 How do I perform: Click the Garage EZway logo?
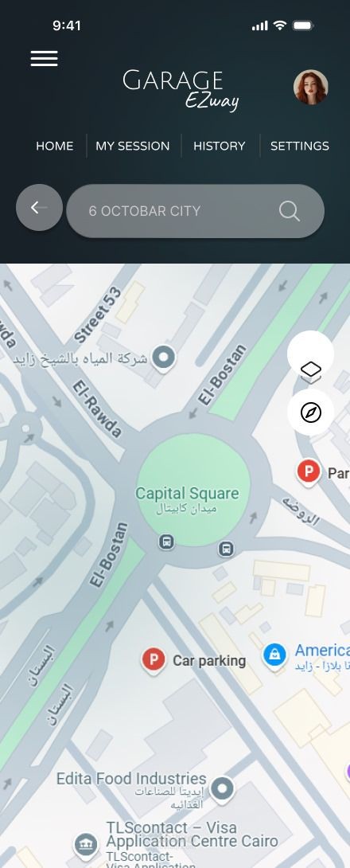click(181, 90)
